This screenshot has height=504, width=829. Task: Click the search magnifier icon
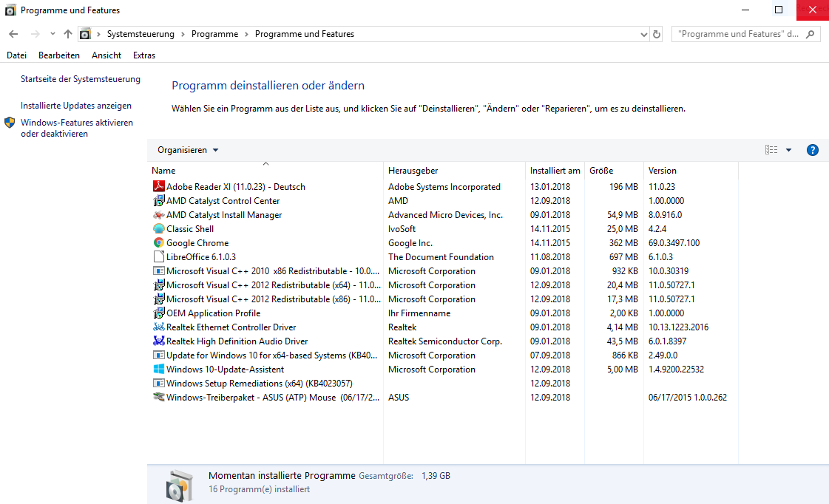810,34
